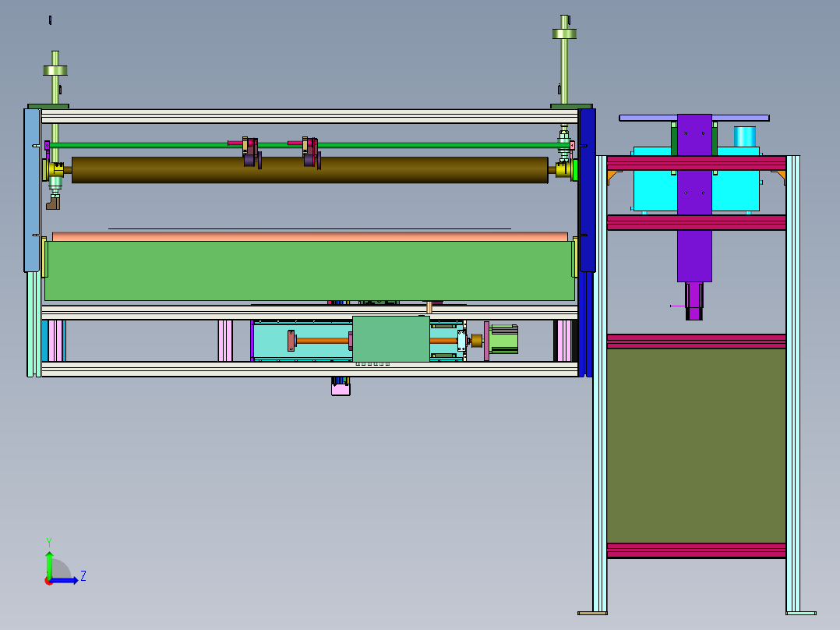This screenshot has width=840, height=630.
Task: Select the cyan cylinder atop the right frame
Action: point(745,136)
